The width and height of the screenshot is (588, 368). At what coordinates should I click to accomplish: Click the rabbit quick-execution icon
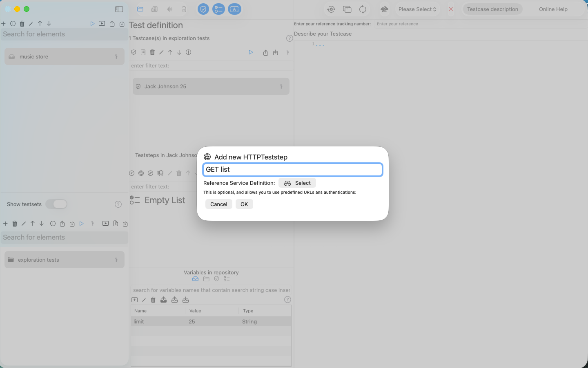coord(384,9)
